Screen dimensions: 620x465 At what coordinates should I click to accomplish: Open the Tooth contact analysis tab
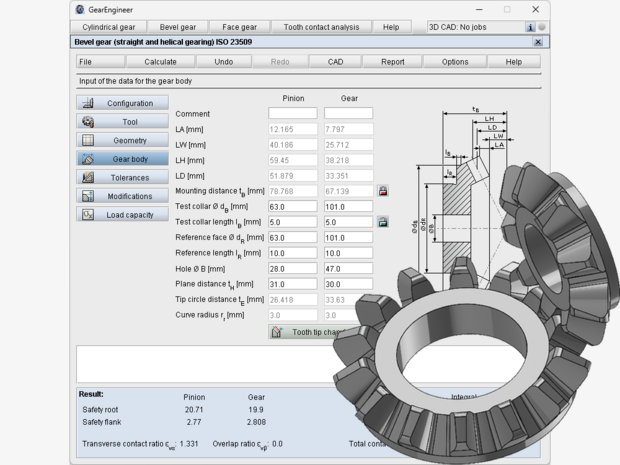tap(322, 27)
